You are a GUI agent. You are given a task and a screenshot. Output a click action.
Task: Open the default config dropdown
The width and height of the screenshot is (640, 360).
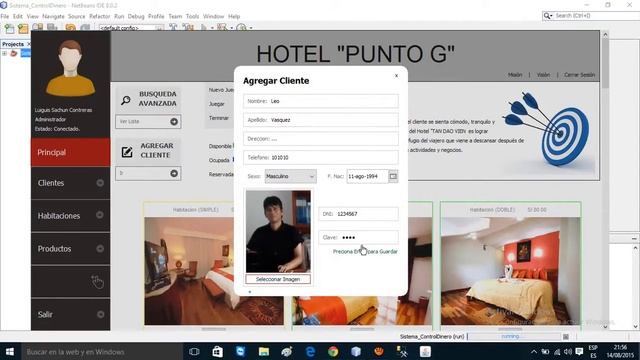tap(131, 28)
